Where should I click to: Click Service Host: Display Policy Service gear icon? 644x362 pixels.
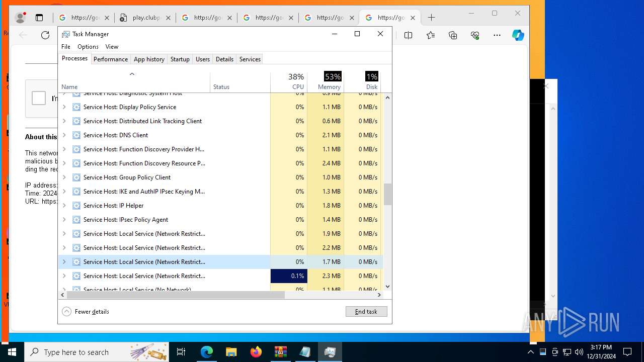click(76, 107)
